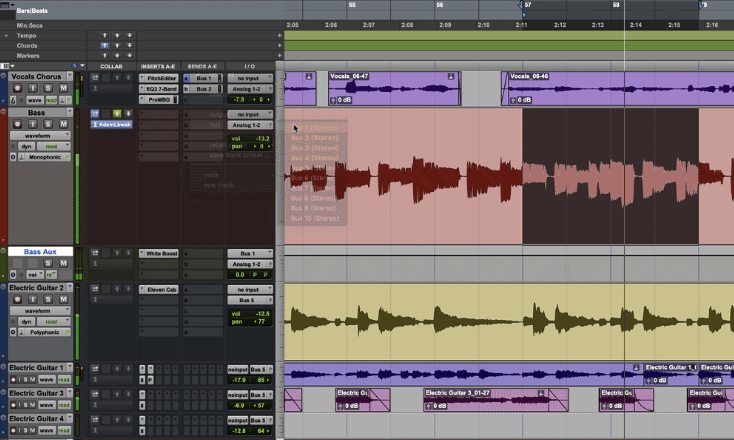This screenshot has width=734, height=440.
Task: Arm record on Electric Guitar 1 track
Action: point(13,380)
